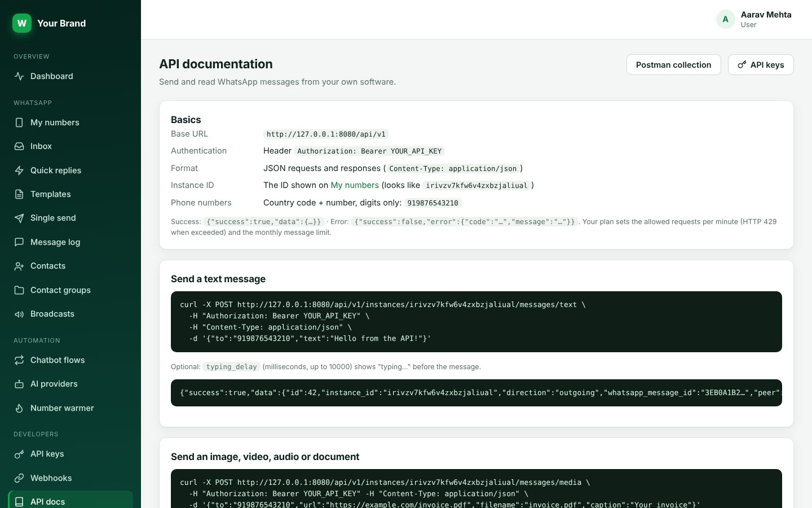Open the Postman collection button
The image size is (812, 508).
673,65
